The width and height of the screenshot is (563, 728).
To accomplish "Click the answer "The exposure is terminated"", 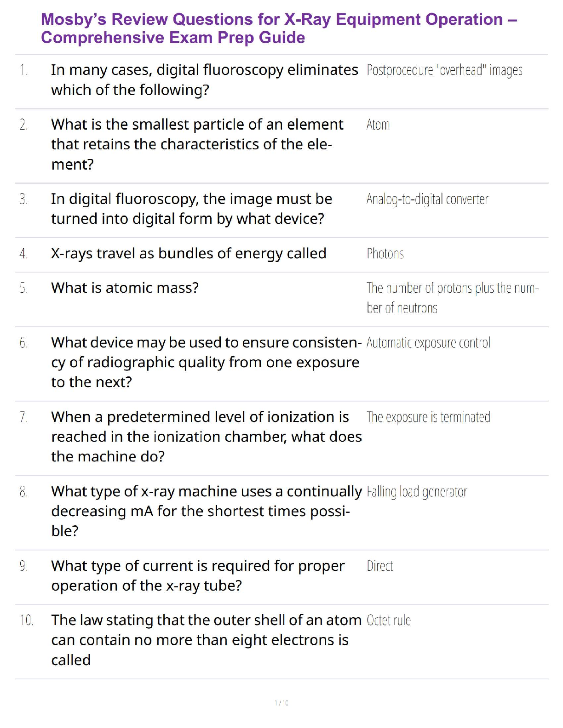I will (x=428, y=417).
